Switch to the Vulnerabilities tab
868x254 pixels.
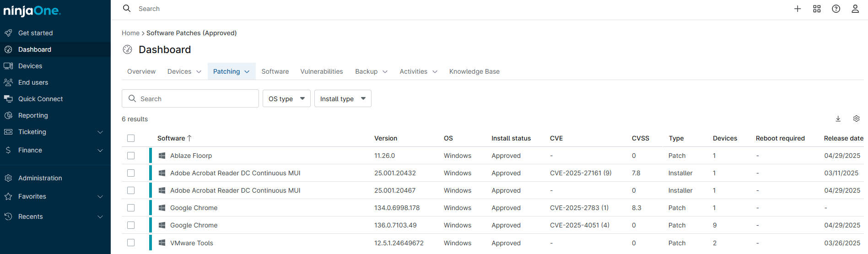pos(321,71)
